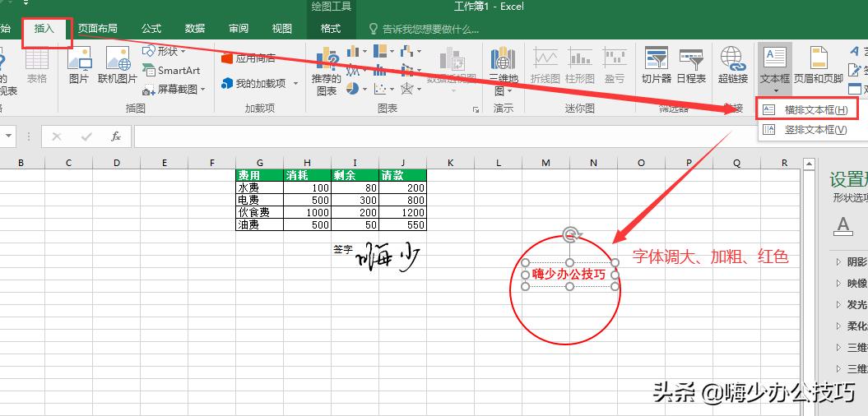Click the 三维地图 3D map button
Image resolution: width=868 pixels, height=416 pixels.
[504, 72]
